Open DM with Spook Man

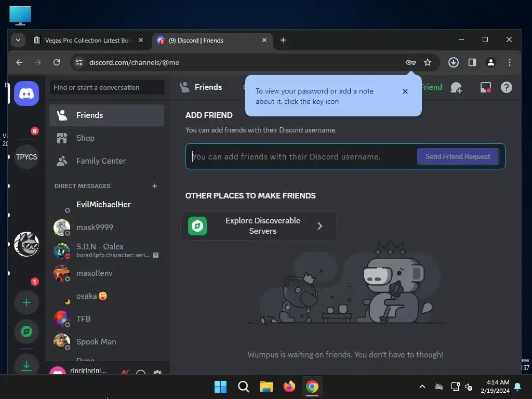(x=107, y=342)
